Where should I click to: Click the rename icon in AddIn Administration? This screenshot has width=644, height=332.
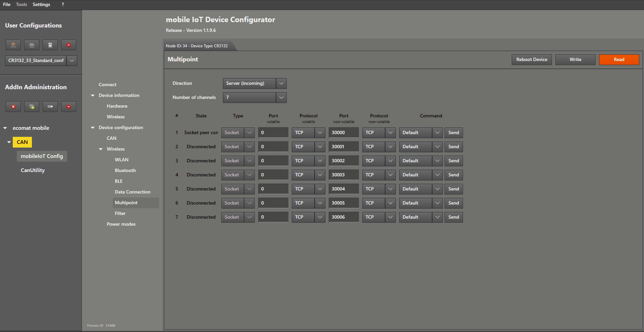pyautogui.click(x=50, y=107)
